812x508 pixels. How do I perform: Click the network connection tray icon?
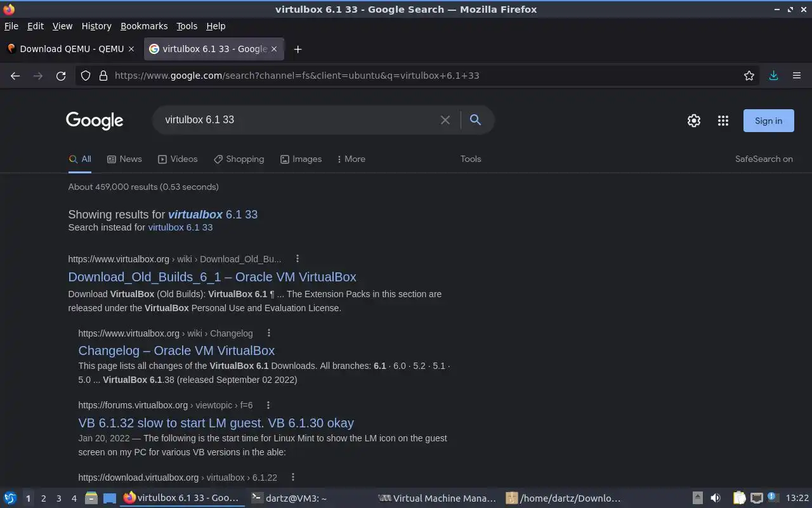click(756, 498)
